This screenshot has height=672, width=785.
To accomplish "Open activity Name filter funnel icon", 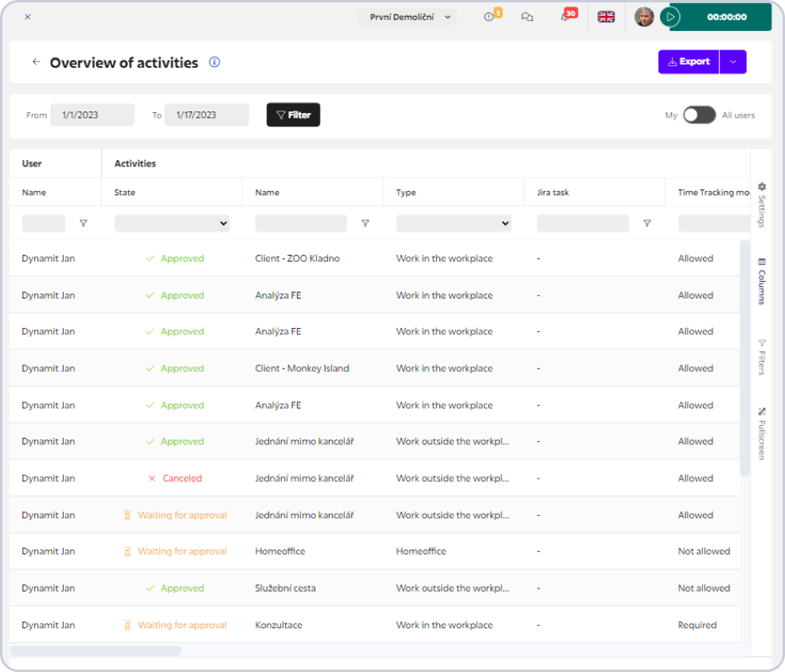I will tap(365, 223).
